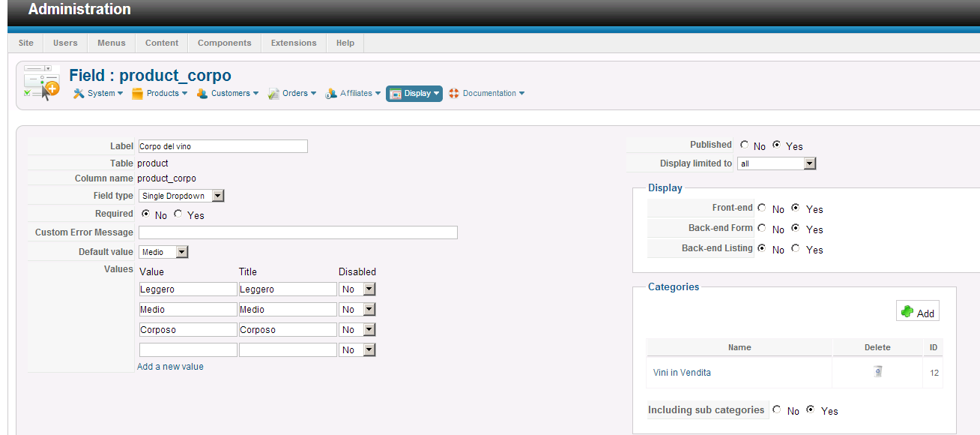The width and height of the screenshot is (980, 435).
Task: Click the empty new Title input field
Action: (x=288, y=349)
